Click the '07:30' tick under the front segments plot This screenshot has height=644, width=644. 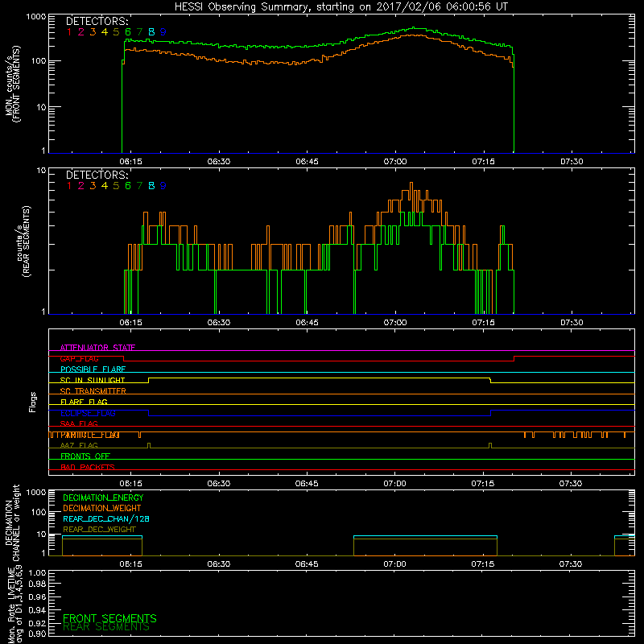click(572, 162)
